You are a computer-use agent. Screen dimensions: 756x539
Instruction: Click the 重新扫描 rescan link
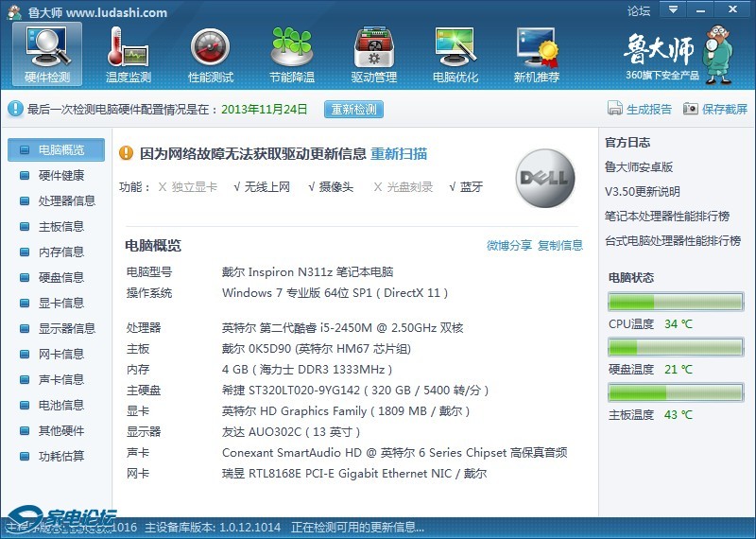(x=398, y=153)
